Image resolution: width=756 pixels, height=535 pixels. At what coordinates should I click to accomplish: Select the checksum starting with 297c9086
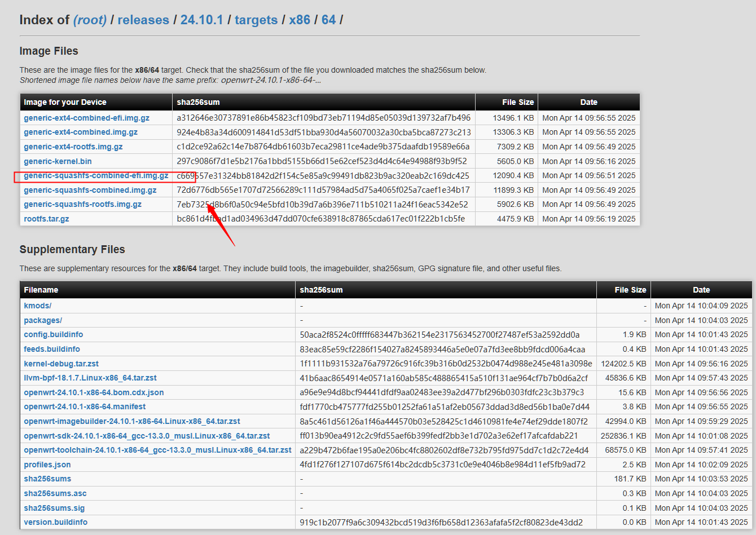tap(322, 161)
